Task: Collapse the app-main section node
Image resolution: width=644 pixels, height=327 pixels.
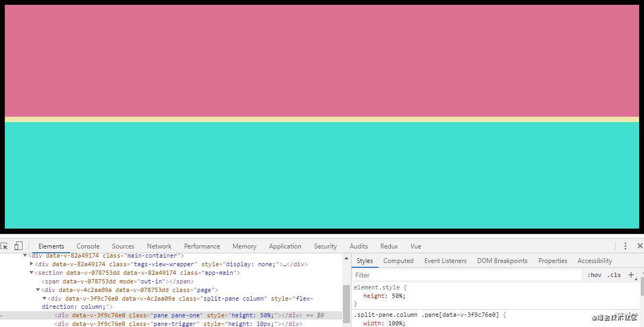Action: (x=32, y=273)
